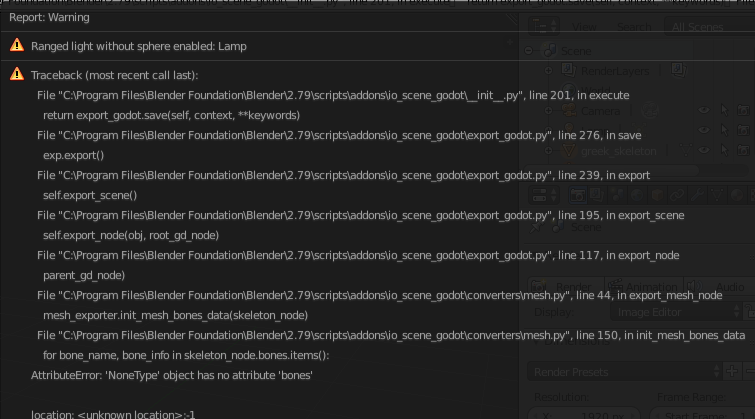The image size is (755, 419).
Task: Click the 'self.export_scene()' traceback line
Action: point(90,195)
